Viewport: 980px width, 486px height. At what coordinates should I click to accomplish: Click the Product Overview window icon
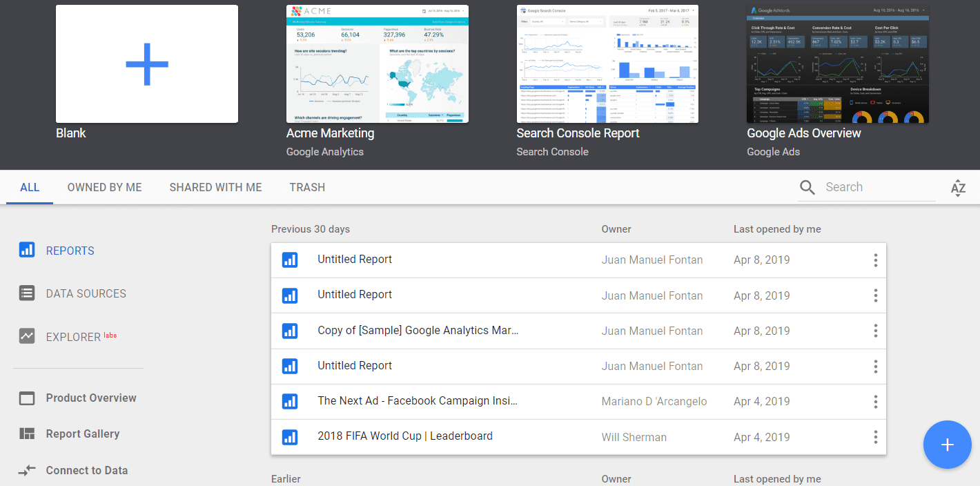click(27, 398)
